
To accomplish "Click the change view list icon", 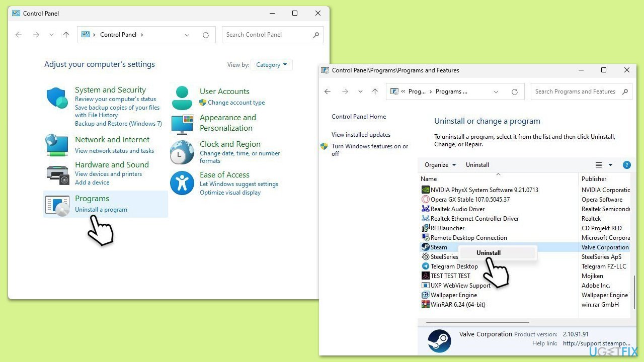I will 599,165.
